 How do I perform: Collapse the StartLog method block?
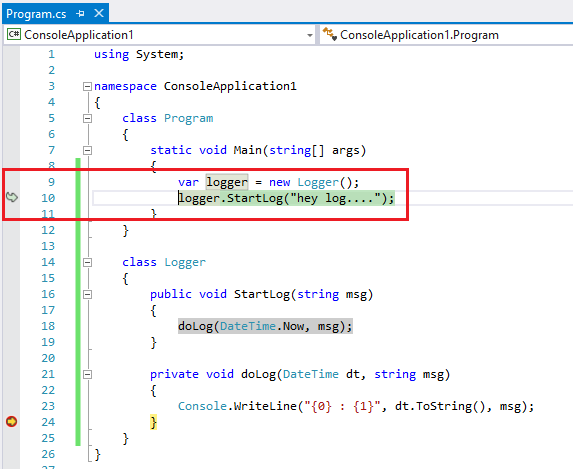click(87, 295)
